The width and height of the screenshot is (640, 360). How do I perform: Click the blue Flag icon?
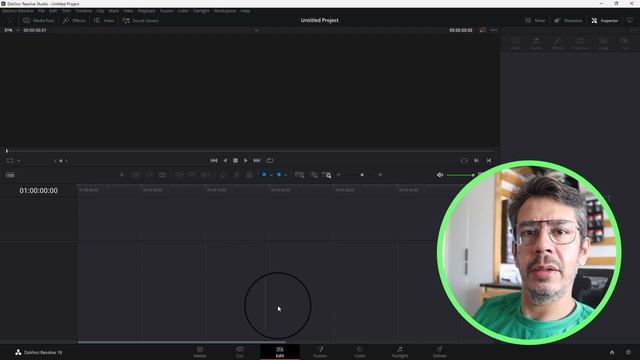click(x=264, y=175)
